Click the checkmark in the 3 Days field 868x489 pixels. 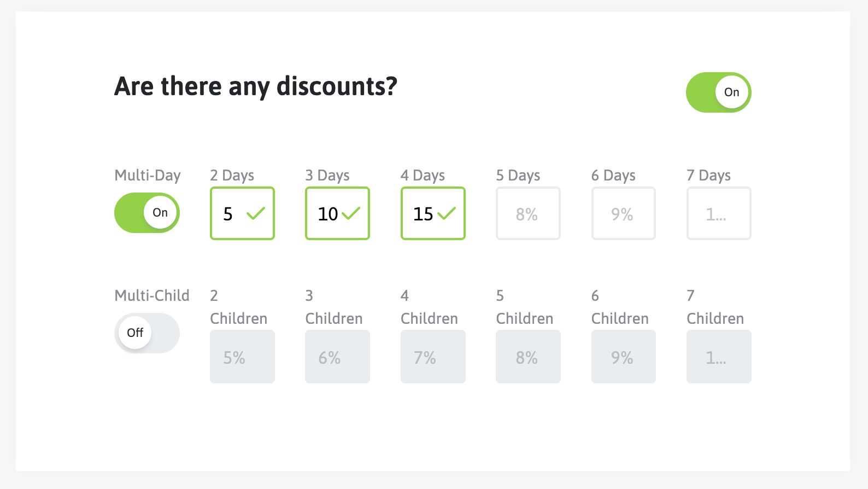coord(351,213)
